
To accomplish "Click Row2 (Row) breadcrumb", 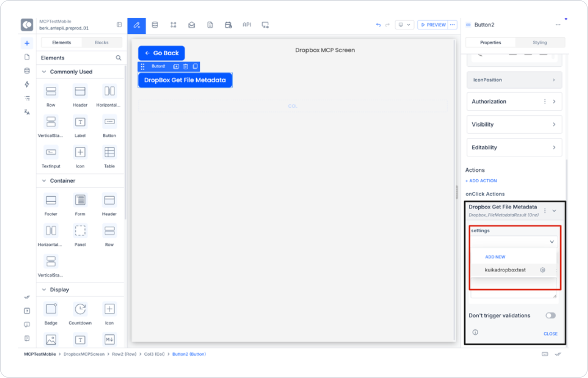I will tap(124, 354).
